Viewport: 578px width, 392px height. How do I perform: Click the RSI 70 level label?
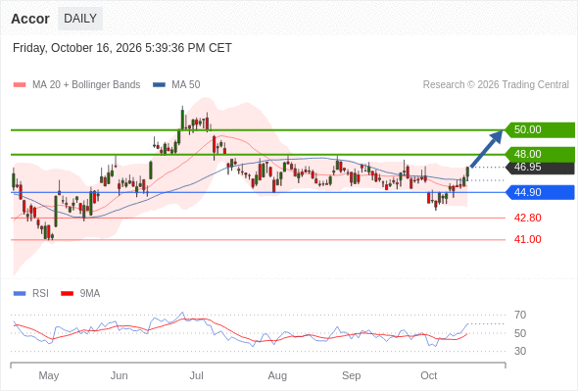(x=520, y=316)
